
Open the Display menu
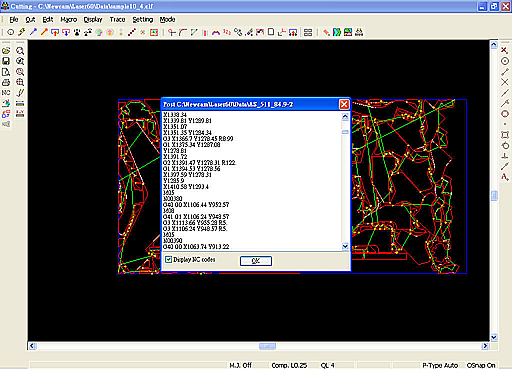click(x=93, y=20)
